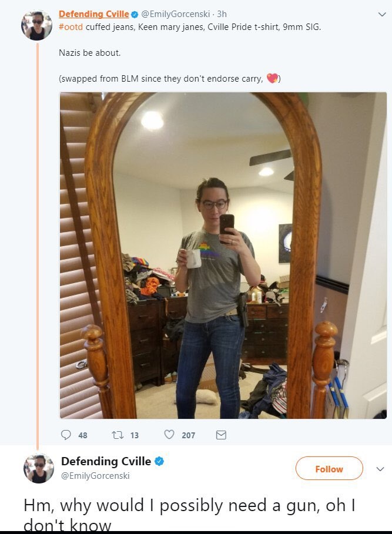392x534 pixels.
Task: Click the sparkling heart emoji in the tweet
Action: pos(272,78)
